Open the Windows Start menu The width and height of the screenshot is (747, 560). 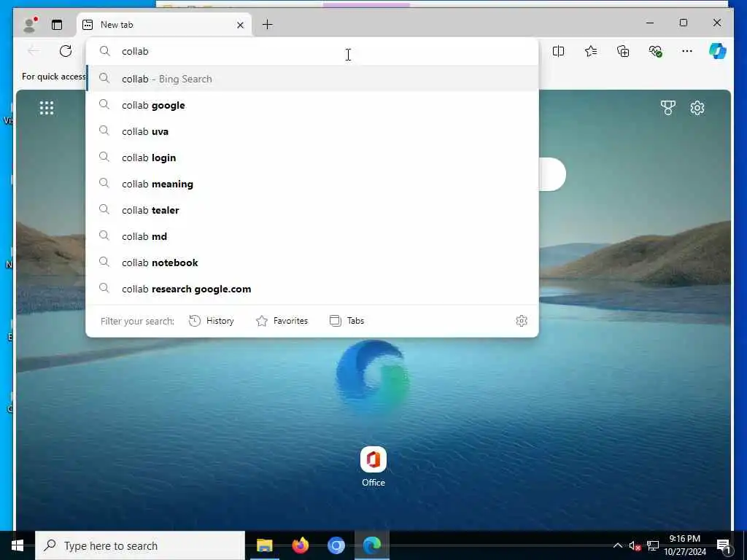[x=18, y=545]
